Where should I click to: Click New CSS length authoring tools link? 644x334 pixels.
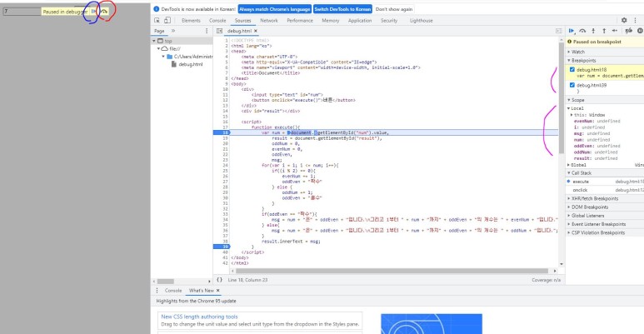[x=199, y=317]
